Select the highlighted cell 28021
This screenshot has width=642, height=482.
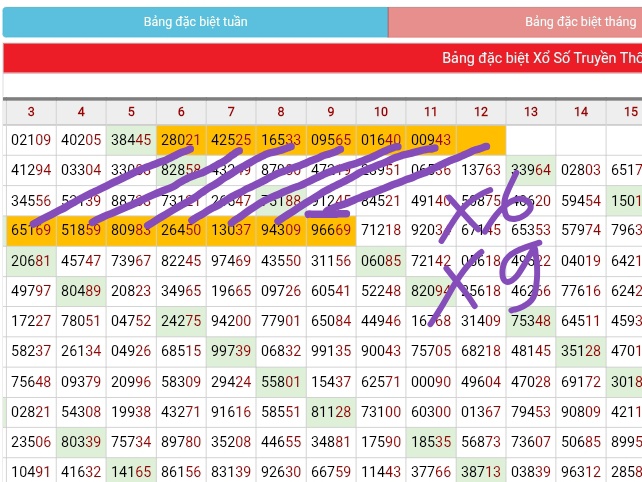(x=180, y=140)
